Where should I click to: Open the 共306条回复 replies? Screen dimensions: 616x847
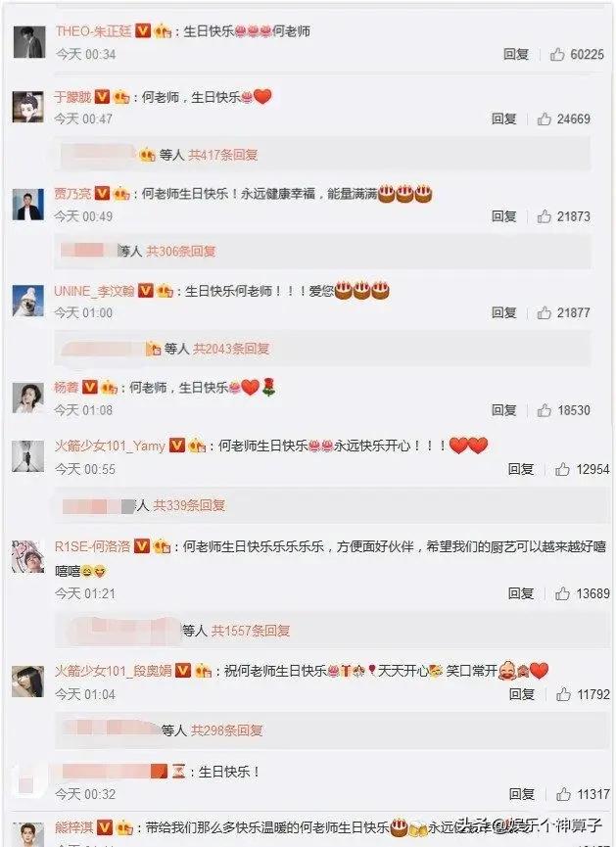180,252
